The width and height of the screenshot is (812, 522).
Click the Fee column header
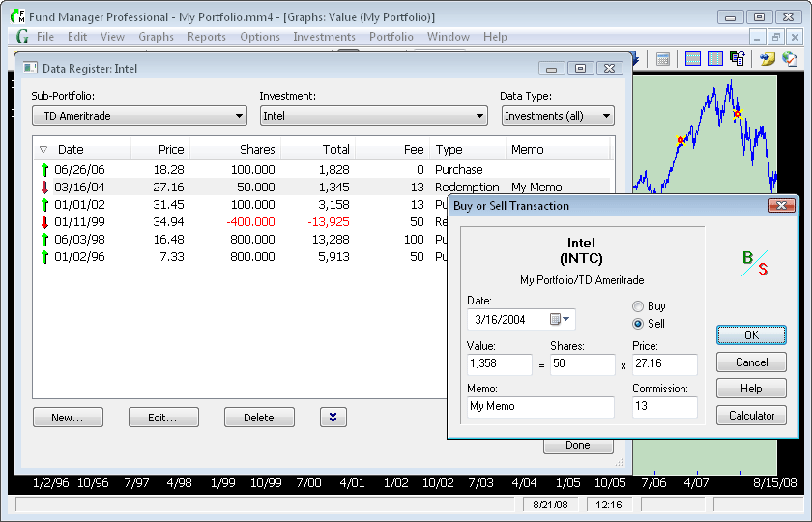[x=392, y=149]
